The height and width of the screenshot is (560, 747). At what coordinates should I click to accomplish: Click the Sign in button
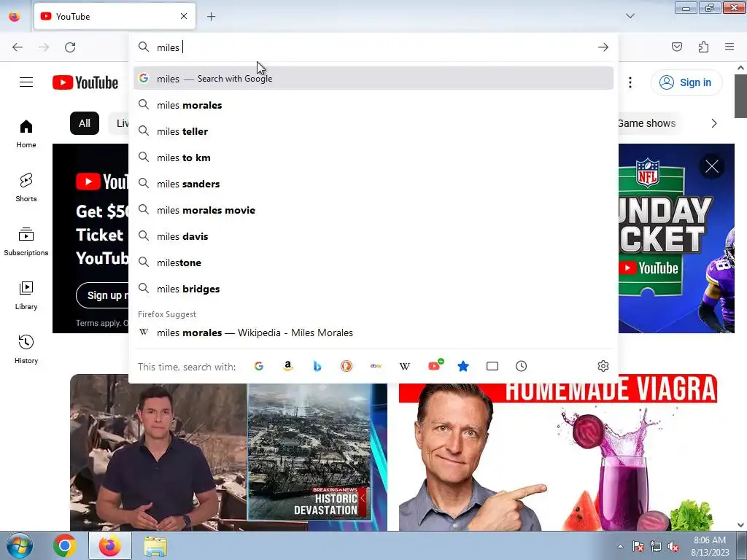[x=686, y=82]
